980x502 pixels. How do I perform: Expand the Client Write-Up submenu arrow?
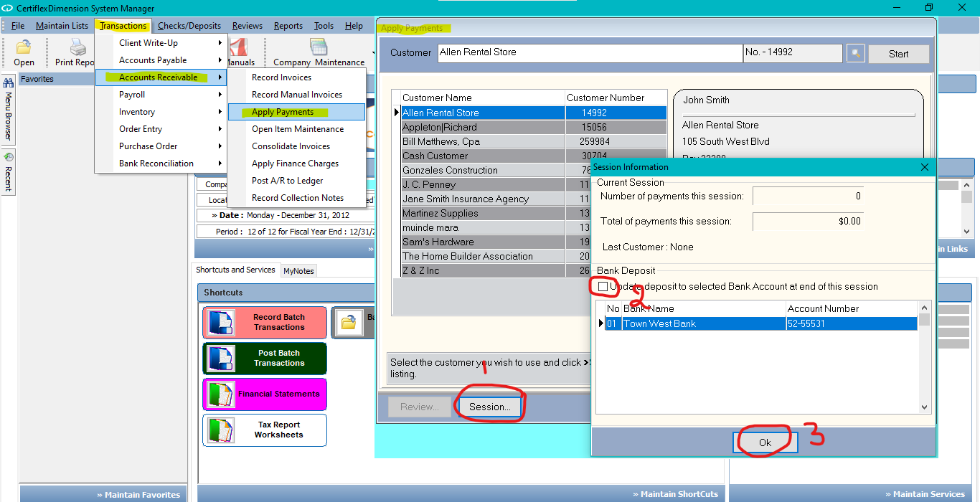[220, 43]
